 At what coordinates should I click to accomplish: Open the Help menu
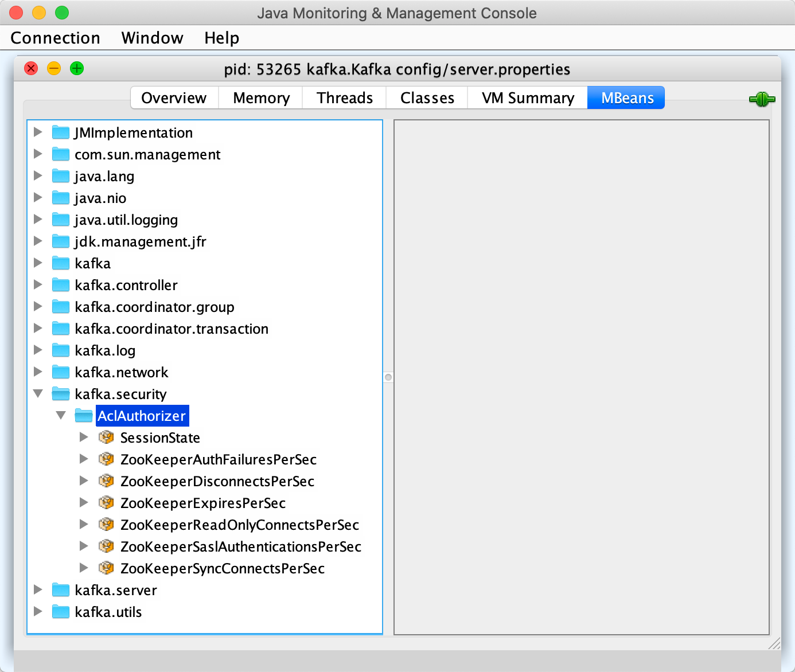point(221,38)
